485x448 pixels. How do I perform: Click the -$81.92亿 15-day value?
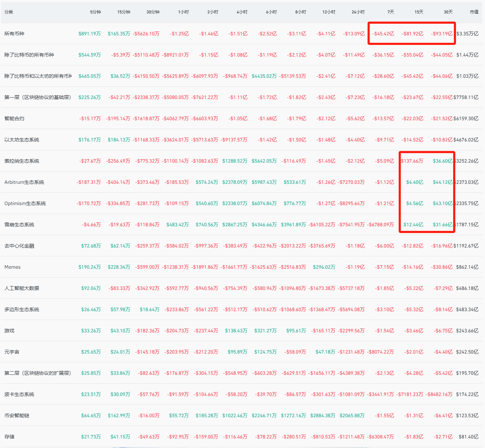pos(412,34)
